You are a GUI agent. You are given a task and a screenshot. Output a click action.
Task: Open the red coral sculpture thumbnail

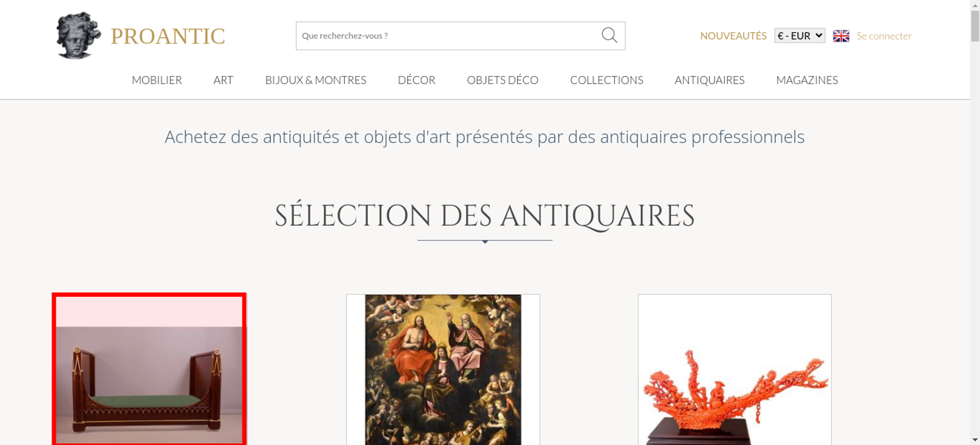pyautogui.click(x=735, y=370)
